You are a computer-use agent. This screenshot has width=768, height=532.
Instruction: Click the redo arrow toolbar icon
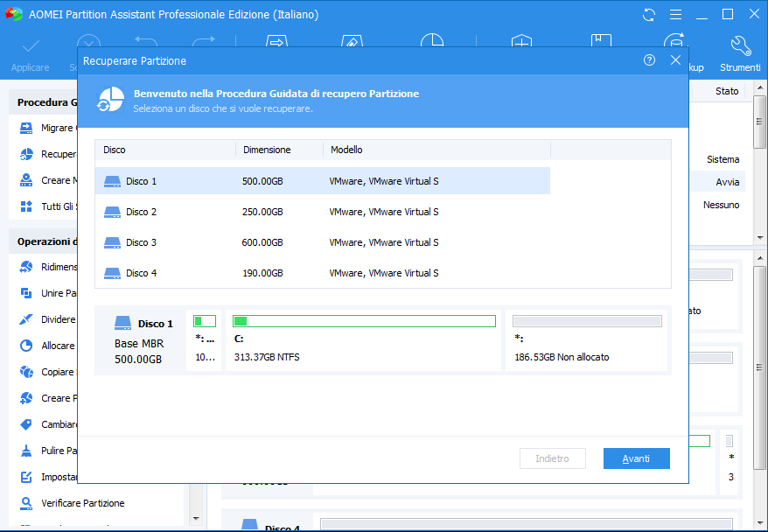(204, 41)
